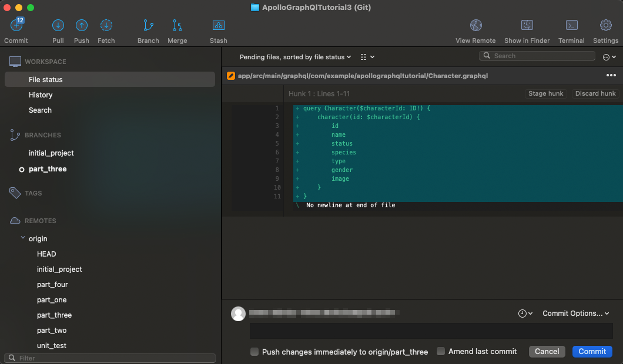Click the Stash toolbar icon
This screenshot has width=623, height=364.
click(219, 25)
